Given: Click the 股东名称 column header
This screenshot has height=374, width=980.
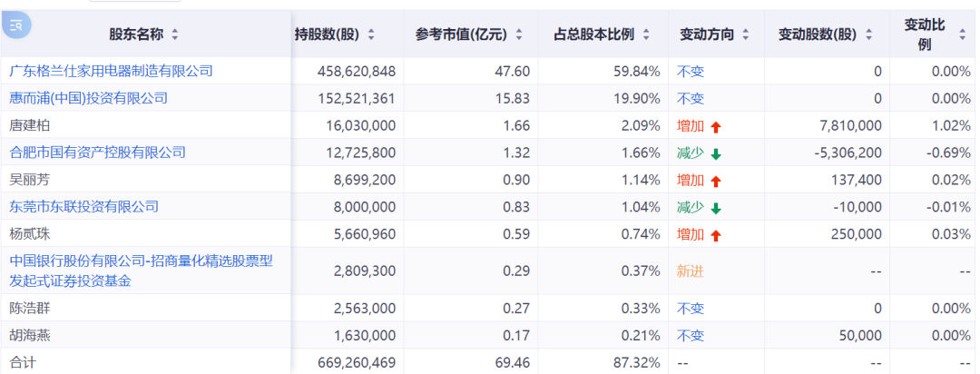Looking at the screenshot, I should pos(136,35).
